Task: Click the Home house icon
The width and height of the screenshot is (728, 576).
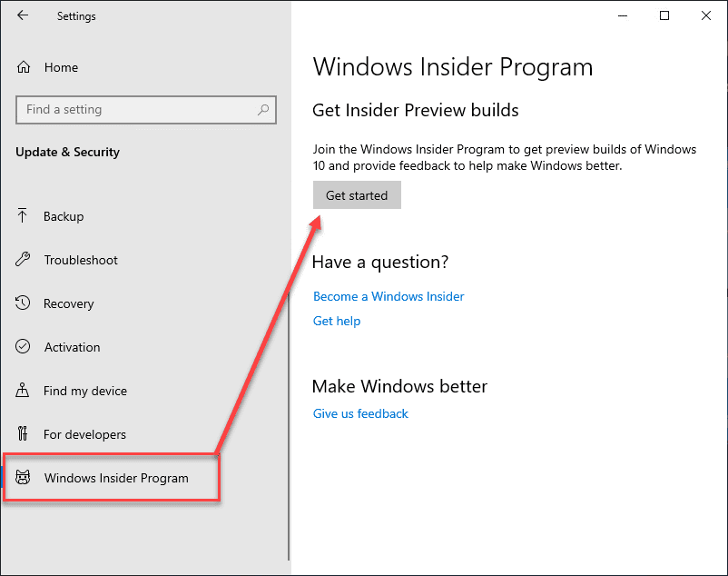Action: click(24, 67)
